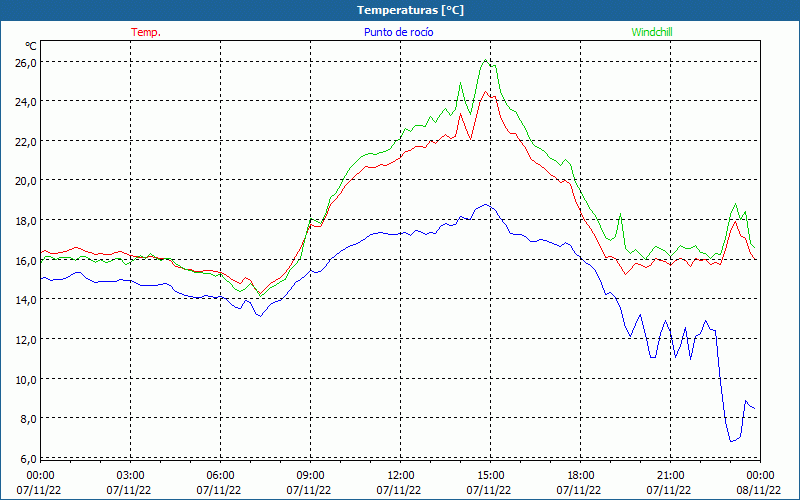Viewport: 800px width, 500px height.
Task: Click the 18:00 time axis label
Action: click(581, 476)
